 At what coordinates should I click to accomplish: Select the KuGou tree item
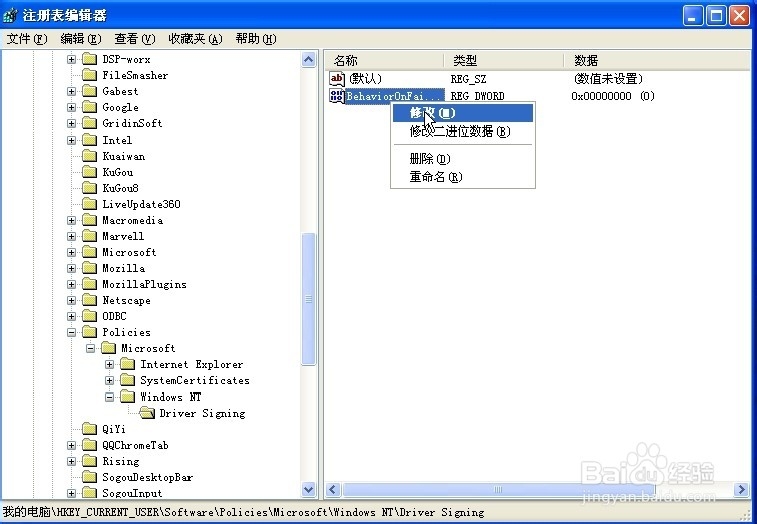(118, 172)
